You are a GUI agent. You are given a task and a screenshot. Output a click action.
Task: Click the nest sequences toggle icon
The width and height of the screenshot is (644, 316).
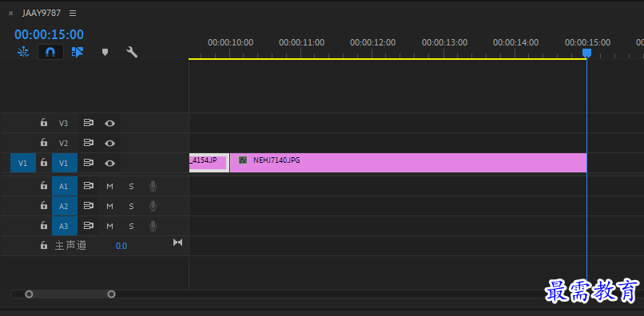point(23,52)
